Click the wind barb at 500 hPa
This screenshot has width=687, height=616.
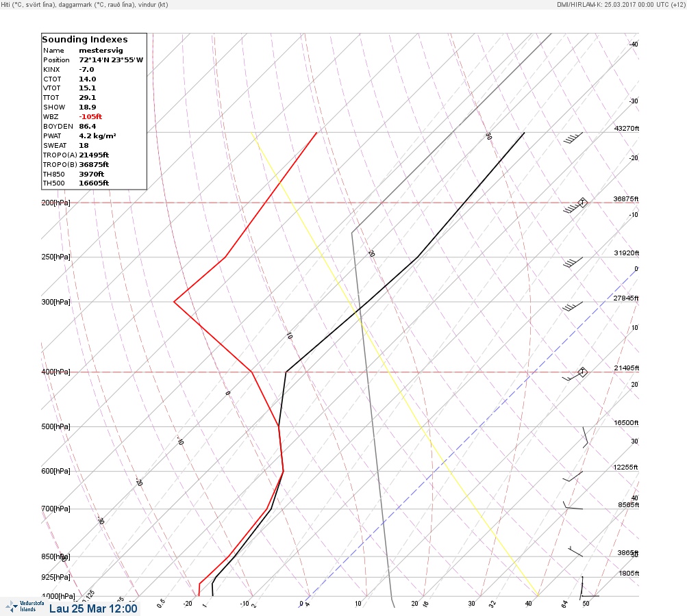pyautogui.click(x=586, y=437)
